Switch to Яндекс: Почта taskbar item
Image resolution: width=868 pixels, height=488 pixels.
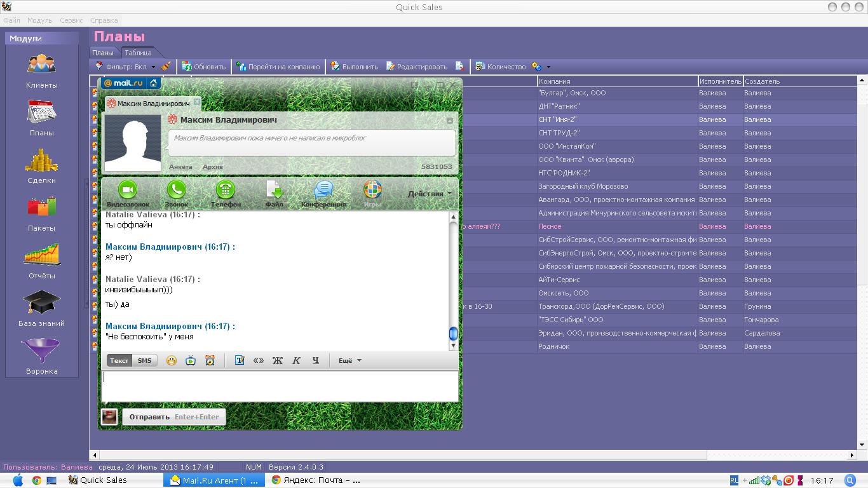tap(315, 480)
